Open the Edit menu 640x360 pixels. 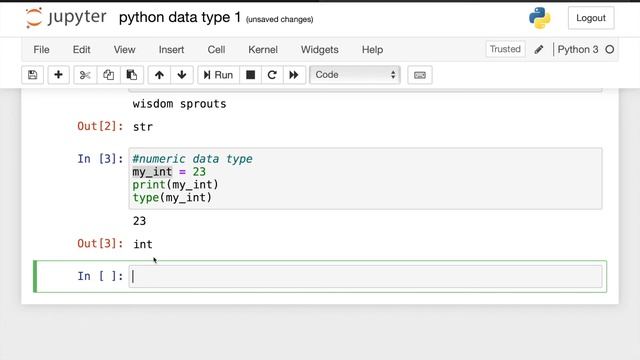81,49
